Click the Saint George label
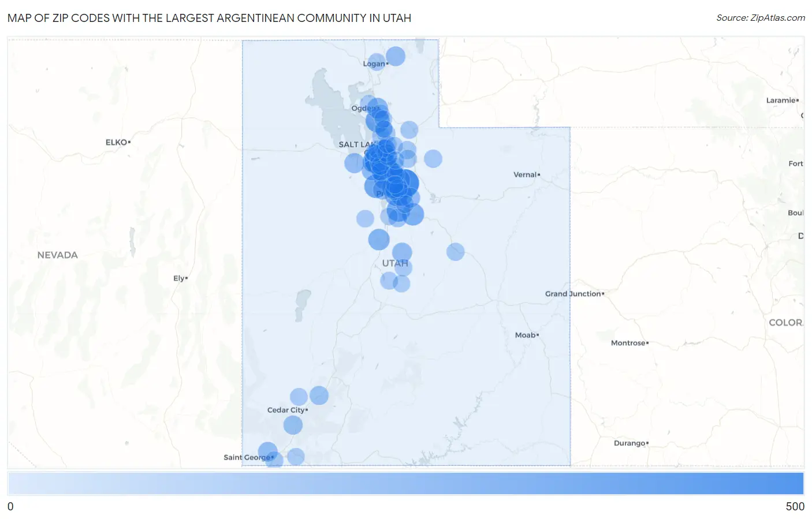 [247, 457]
